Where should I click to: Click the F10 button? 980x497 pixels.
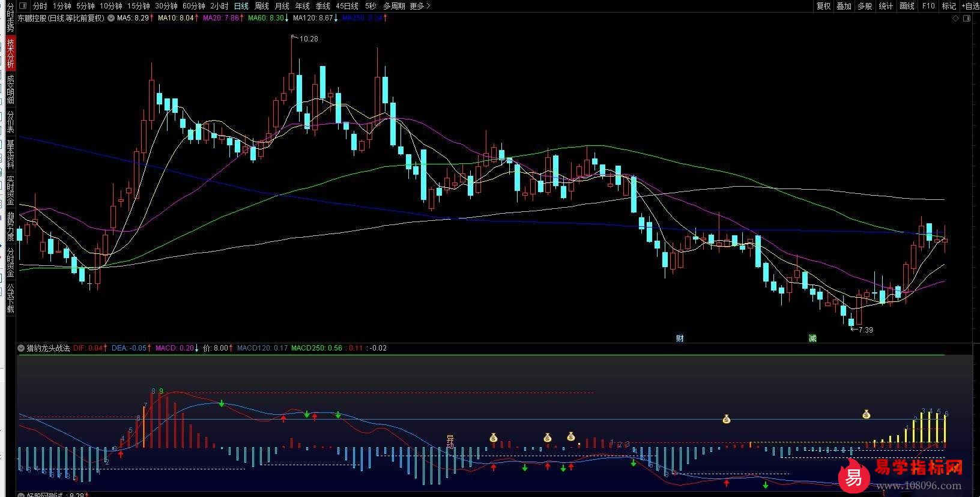click(x=928, y=6)
